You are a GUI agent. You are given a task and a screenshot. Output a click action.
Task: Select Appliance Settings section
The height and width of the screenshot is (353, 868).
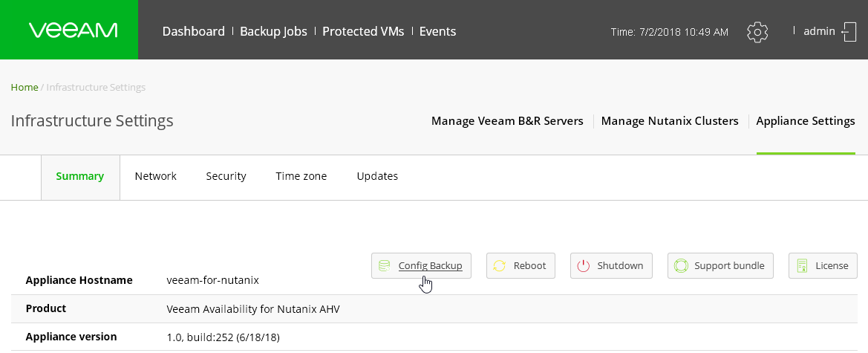(x=806, y=121)
